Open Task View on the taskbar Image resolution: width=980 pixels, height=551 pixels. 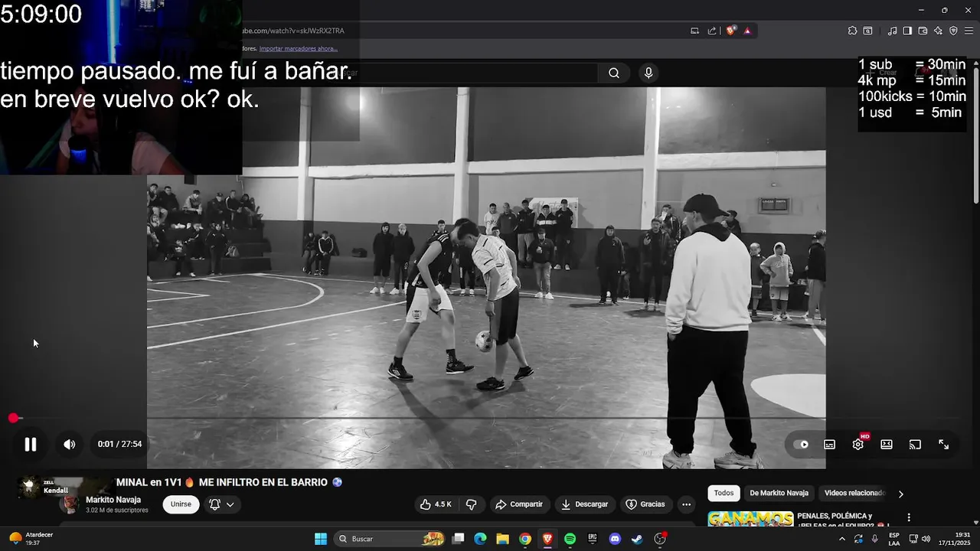pos(458,539)
